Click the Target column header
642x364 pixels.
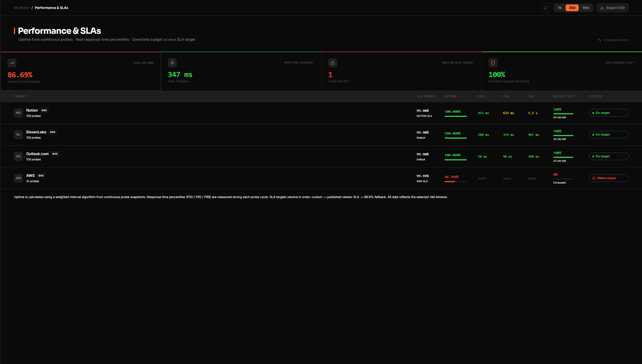tap(20, 96)
